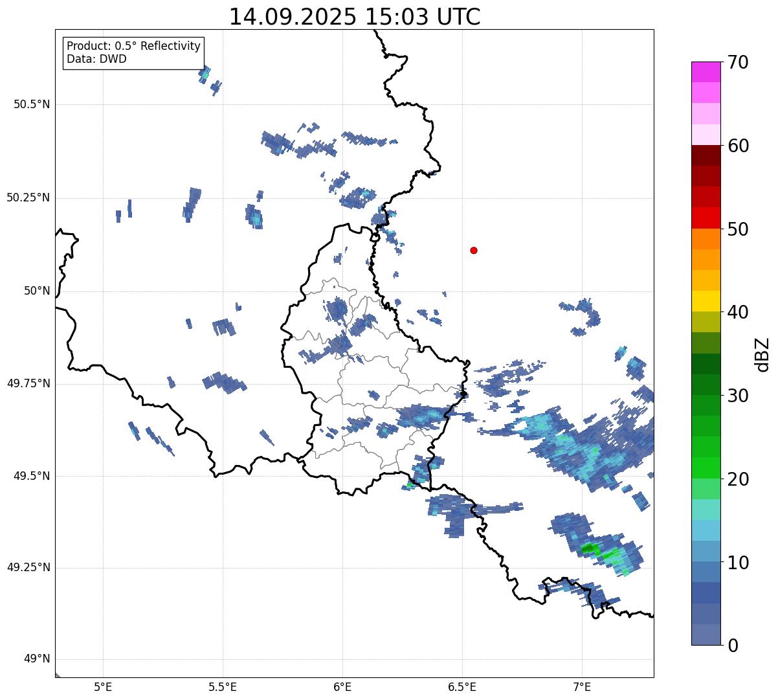Click the 70 tick label on colorbar
The image size is (778, 700).
738,62
